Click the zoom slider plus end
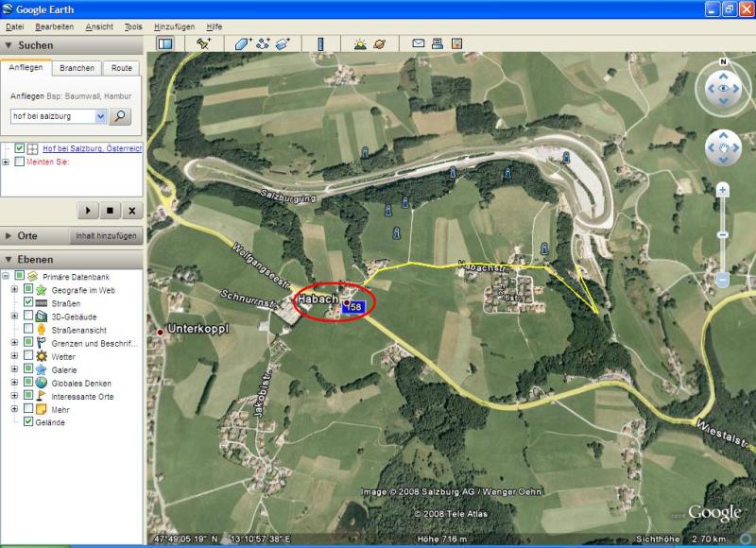Screen dimensions: 756x548 click(722, 190)
